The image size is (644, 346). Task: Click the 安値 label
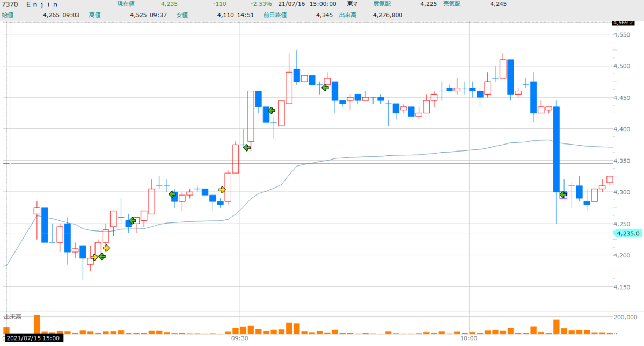point(182,15)
